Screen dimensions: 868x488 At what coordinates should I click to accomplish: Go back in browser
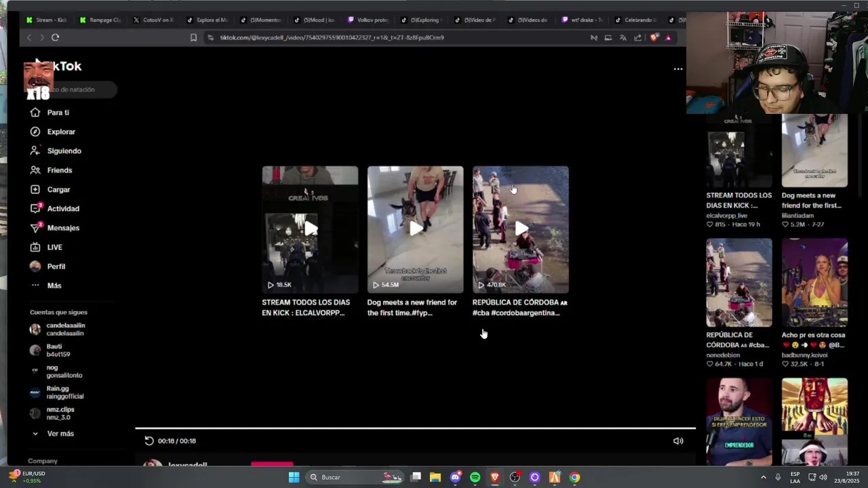tap(29, 38)
